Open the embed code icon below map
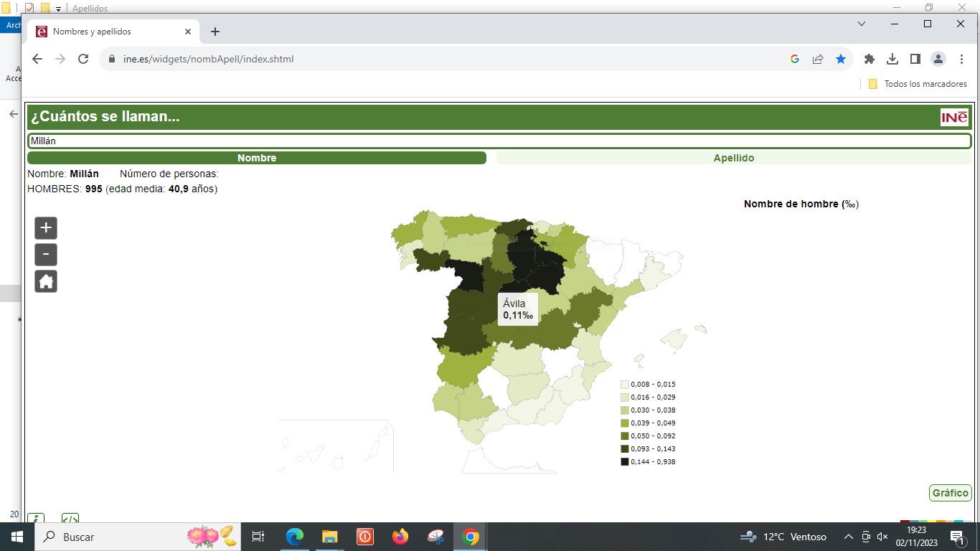Image resolution: width=980 pixels, height=551 pixels. (x=70, y=518)
